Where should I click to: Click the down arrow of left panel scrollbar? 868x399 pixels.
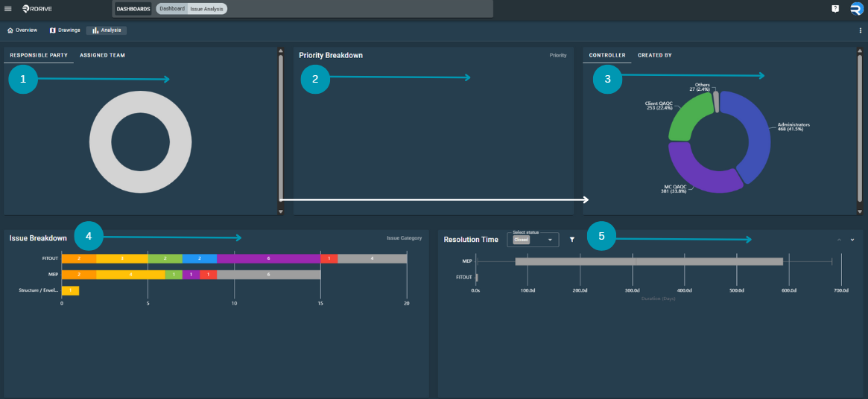281,211
